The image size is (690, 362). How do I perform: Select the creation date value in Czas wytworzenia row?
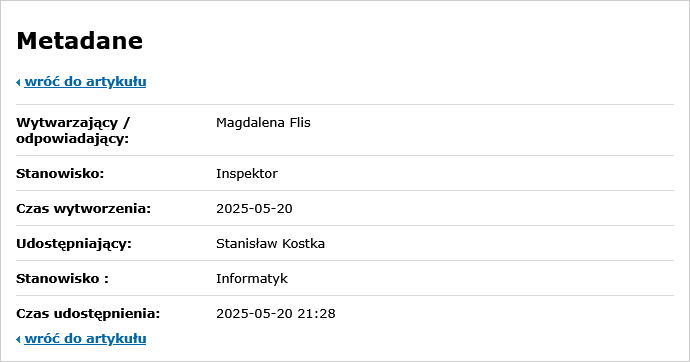[254, 208]
